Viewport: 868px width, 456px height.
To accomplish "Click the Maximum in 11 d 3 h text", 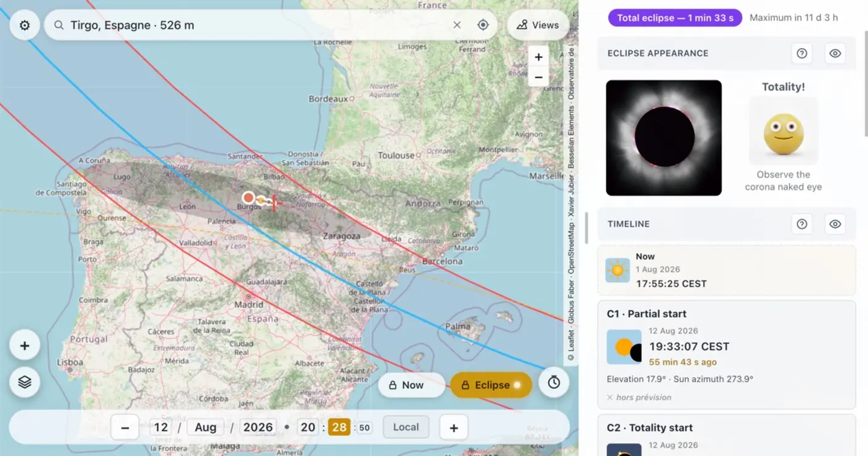I will 794,17.
